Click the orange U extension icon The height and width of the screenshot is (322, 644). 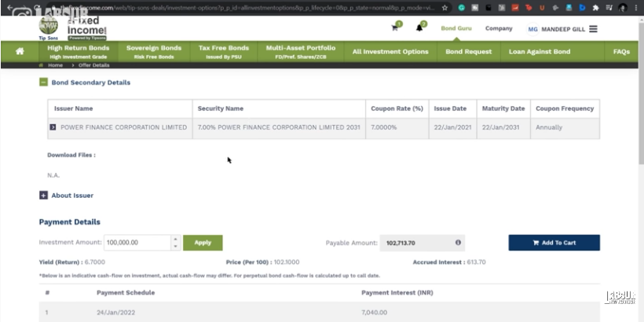[542, 7]
